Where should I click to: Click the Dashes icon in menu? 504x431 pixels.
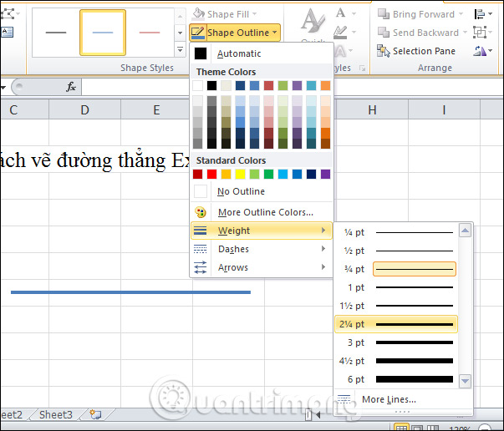[201, 249]
